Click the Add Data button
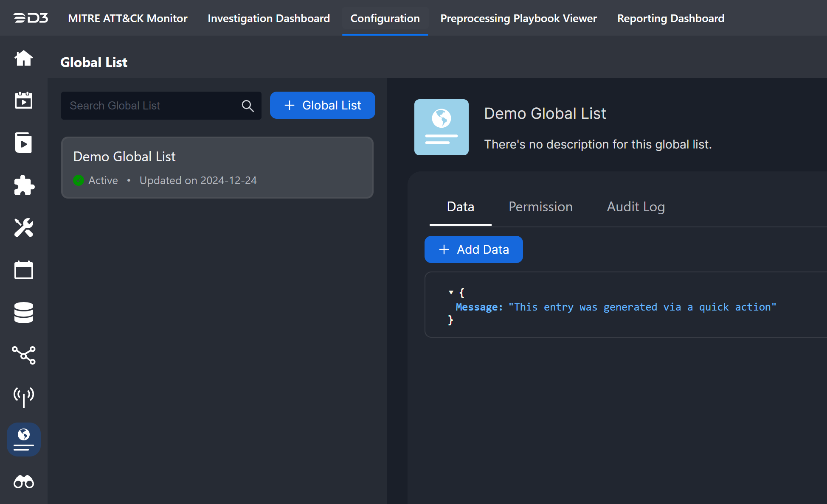 474,249
